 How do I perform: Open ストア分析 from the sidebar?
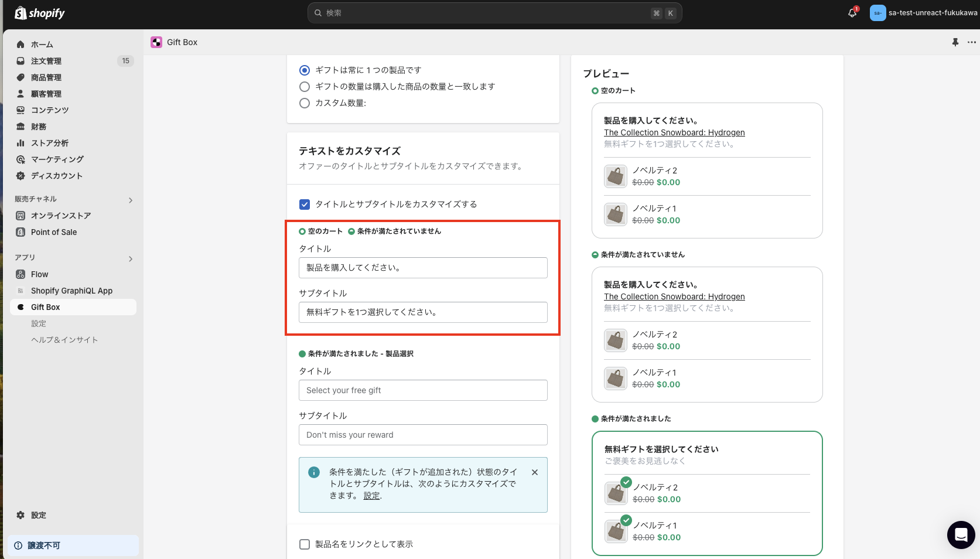pyautogui.click(x=49, y=142)
